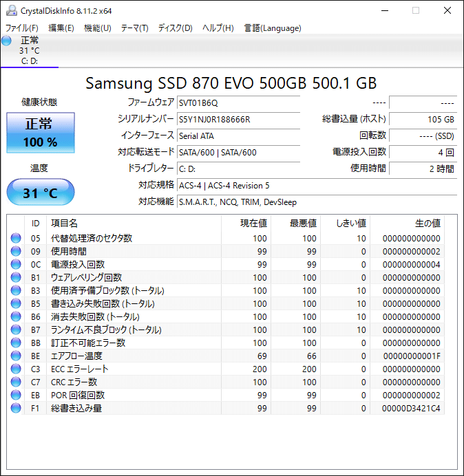Click status orb for ID B7 row
The width and height of the screenshot is (464, 476).
click(x=16, y=329)
